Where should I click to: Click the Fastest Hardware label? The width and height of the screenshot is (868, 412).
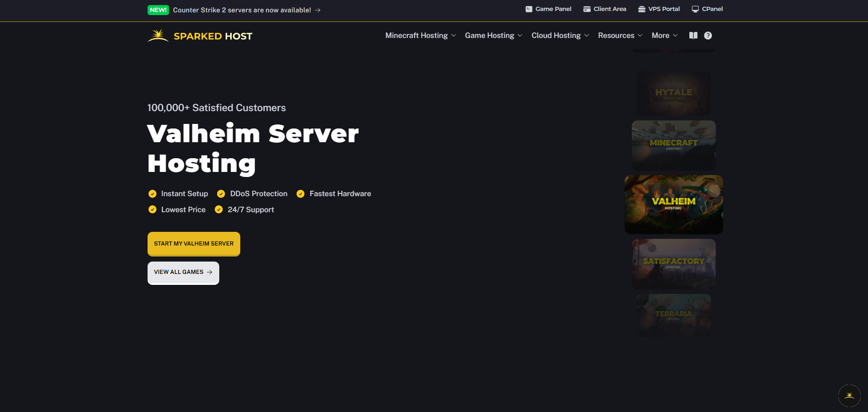[340, 194]
